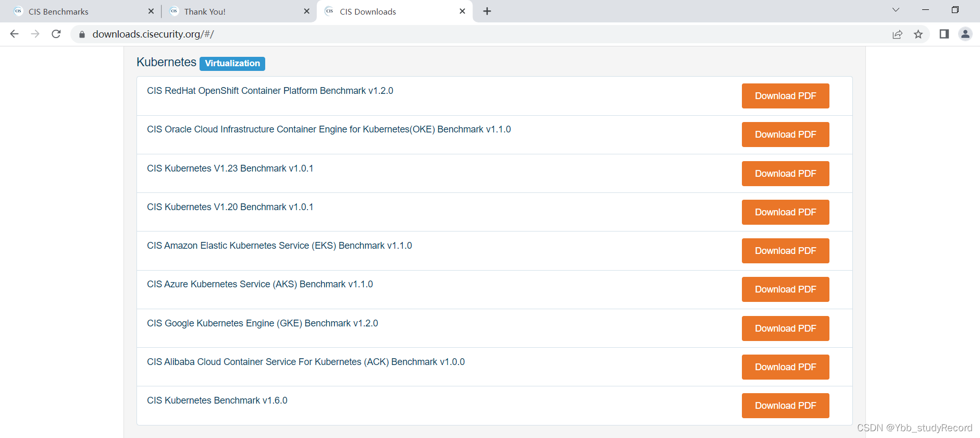The height and width of the screenshot is (438, 980).
Task: Click CIS Alibaba Cloud Container Service text
Action: tap(306, 362)
